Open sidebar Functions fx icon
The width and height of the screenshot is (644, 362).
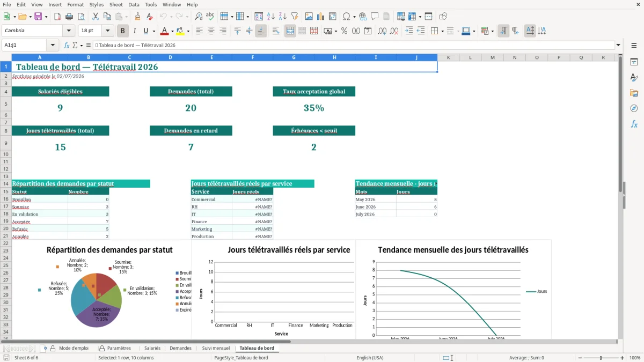point(634,124)
